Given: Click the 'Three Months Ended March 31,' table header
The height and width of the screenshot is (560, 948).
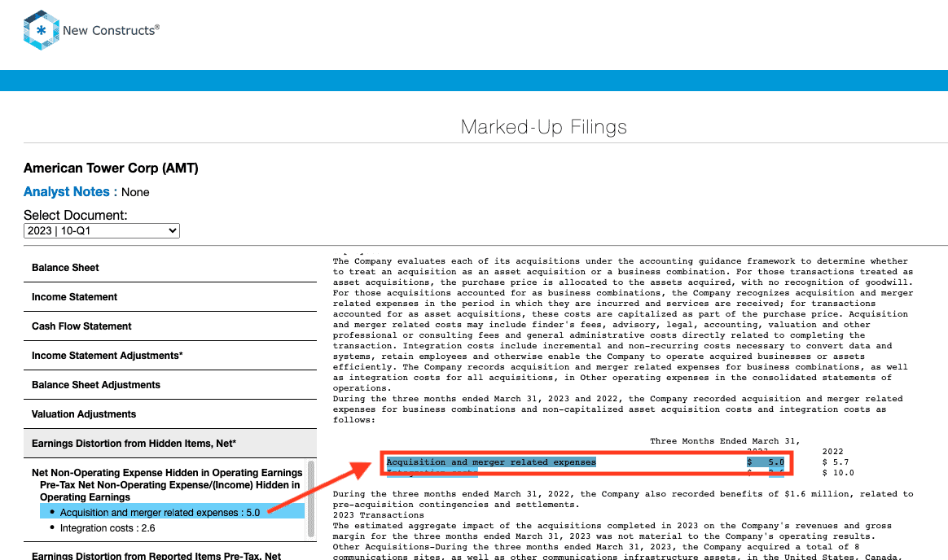Looking at the screenshot, I should pyautogui.click(x=725, y=441).
